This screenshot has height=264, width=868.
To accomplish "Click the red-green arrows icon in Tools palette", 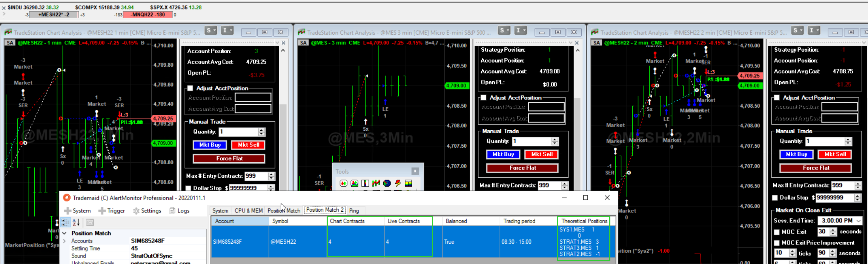I will click(x=343, y=183).
